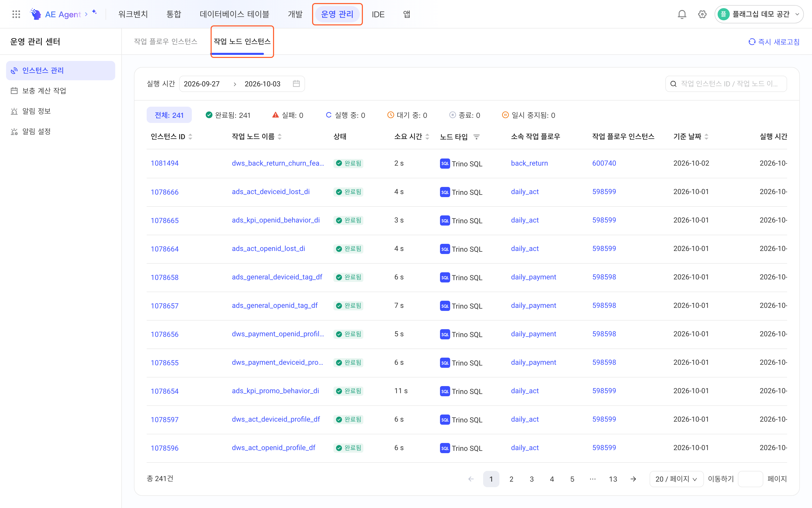Open node ads_kpi_openid_behavior_di link
The image size is (812, 508).
[x=276, y=220]
